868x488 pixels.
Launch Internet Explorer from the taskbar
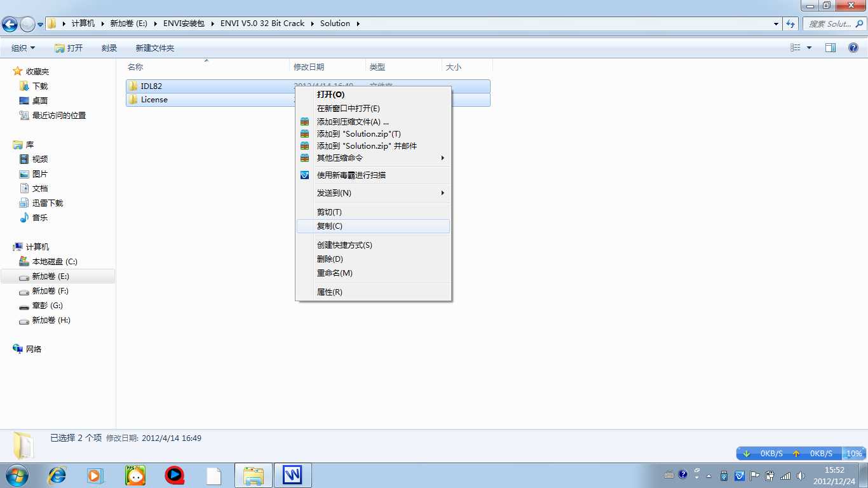(x=57, y=475)
